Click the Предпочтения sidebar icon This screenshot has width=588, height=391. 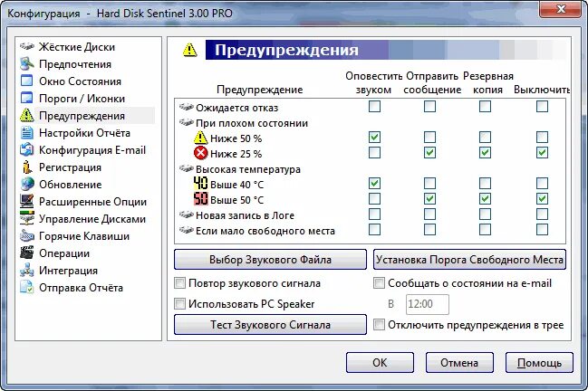coord(27,64)
